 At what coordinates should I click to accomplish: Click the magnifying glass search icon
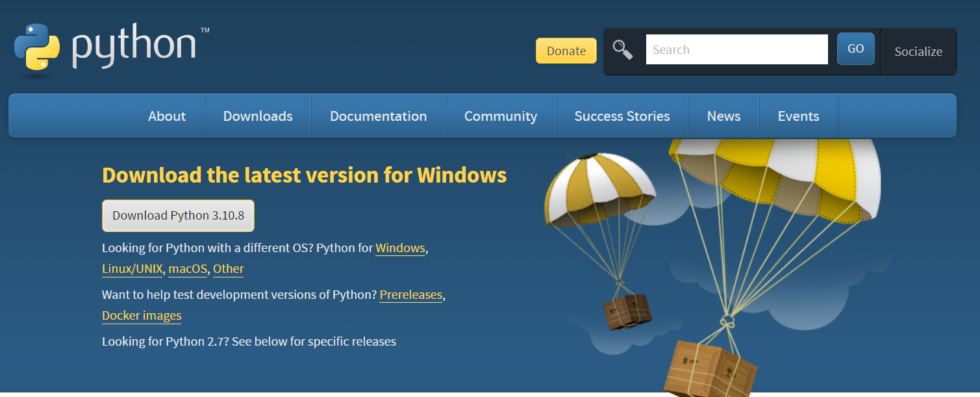[623, 49]
